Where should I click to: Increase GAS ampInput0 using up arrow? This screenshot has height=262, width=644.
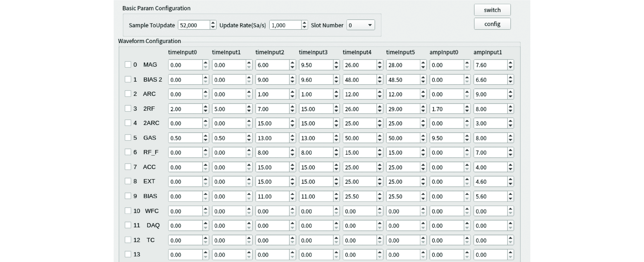pos(467,136)
